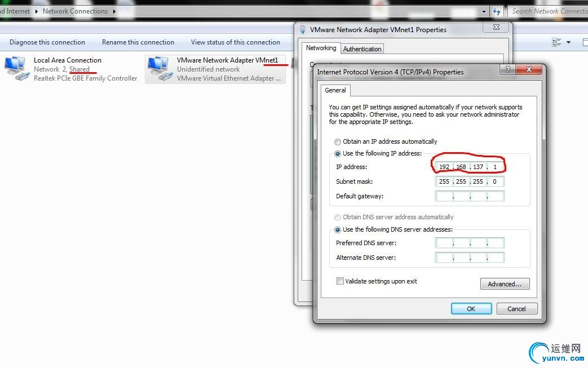Click the 'Unidentified network' status text
This screenshot has width=588, height=368.
[208, 69]
